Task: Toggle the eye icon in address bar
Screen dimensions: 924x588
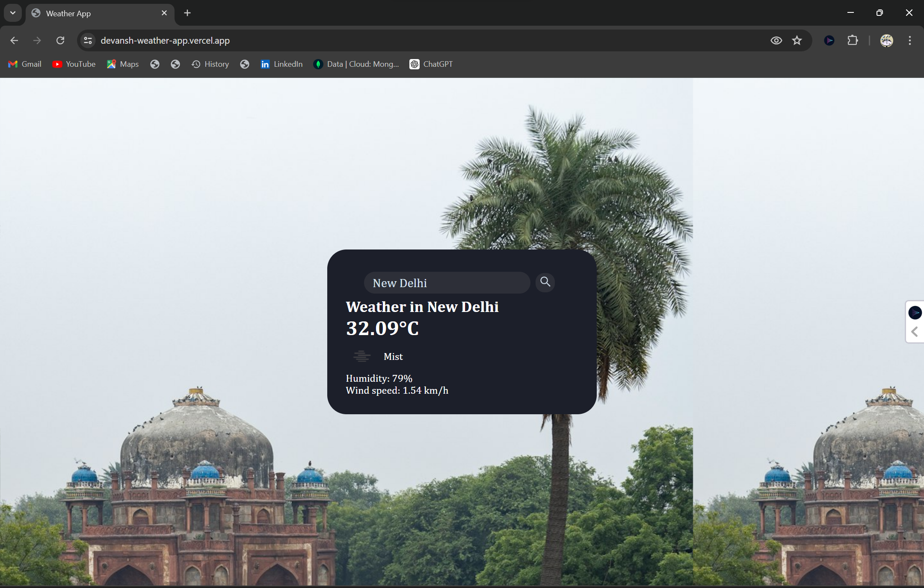Action: coord(776,41)
